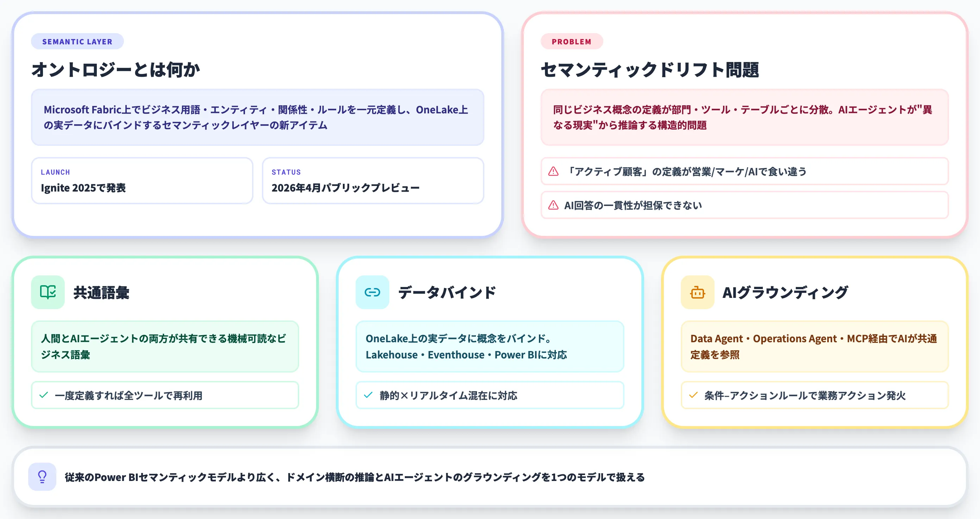
Task: Click the checkmark icon beside 一度定義すれば全ツールで再利用
Action: 44,395
